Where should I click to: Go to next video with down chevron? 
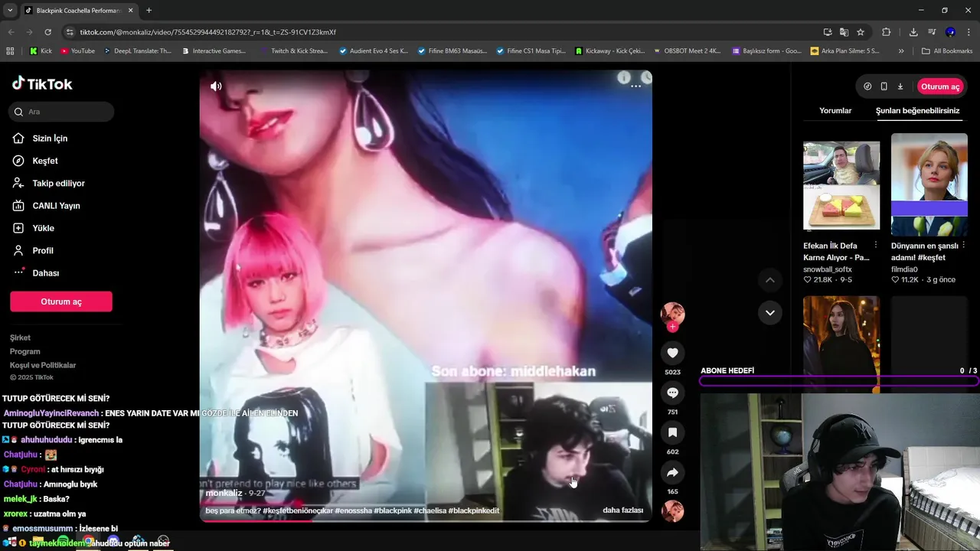[x=769, y=312]
